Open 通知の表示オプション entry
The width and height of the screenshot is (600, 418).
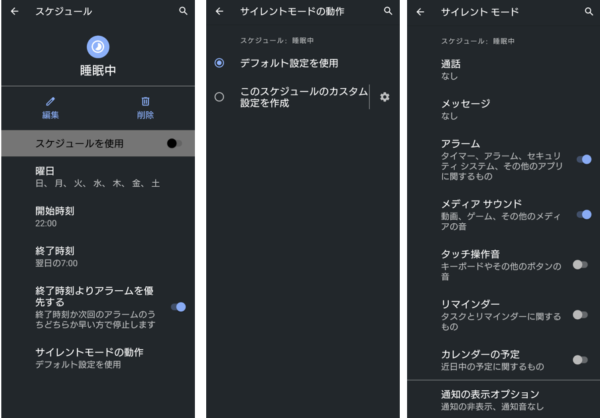tap(503, 400)
